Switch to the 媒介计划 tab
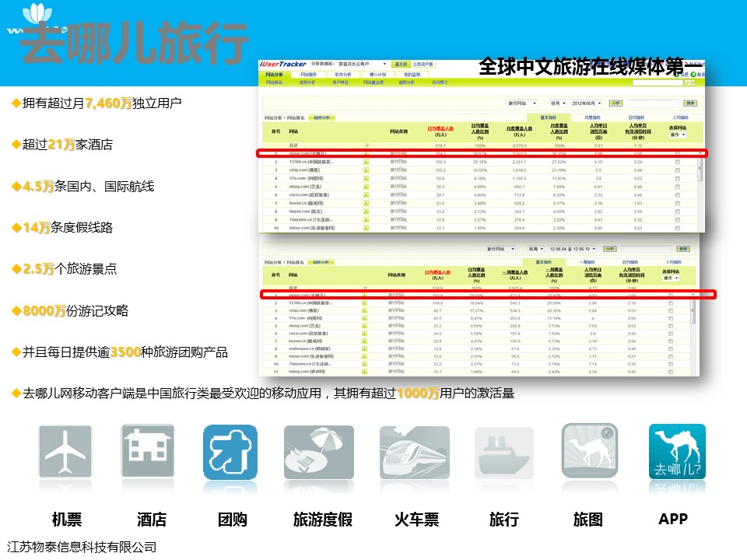 (378, 75)
